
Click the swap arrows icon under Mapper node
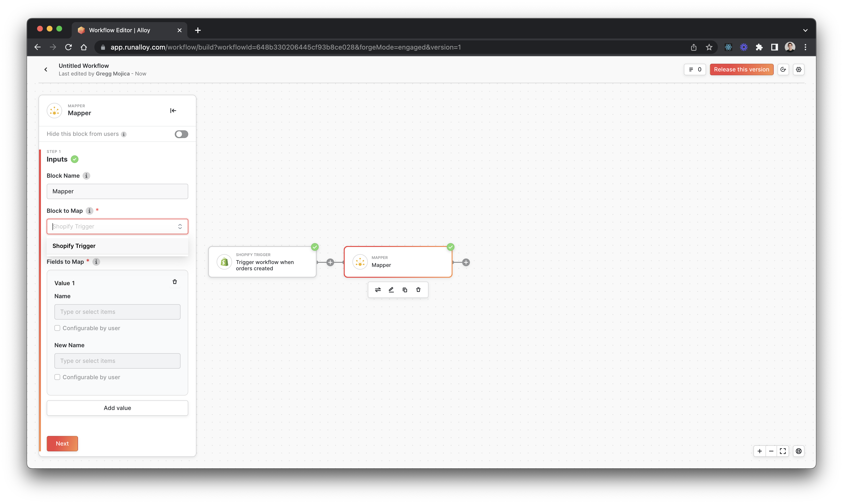pyautogui.click(x=378, y=290)
